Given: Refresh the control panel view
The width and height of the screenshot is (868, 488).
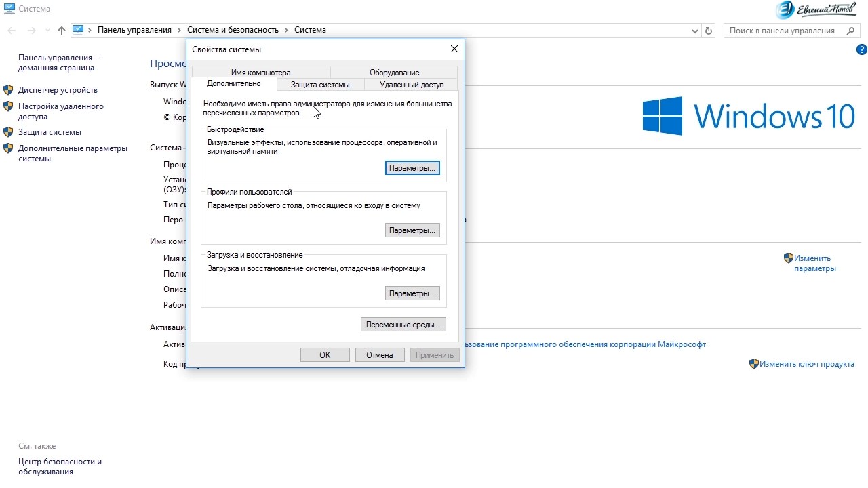Looking at the screenshot, I should pyautogui.click(x=709, y=30).
